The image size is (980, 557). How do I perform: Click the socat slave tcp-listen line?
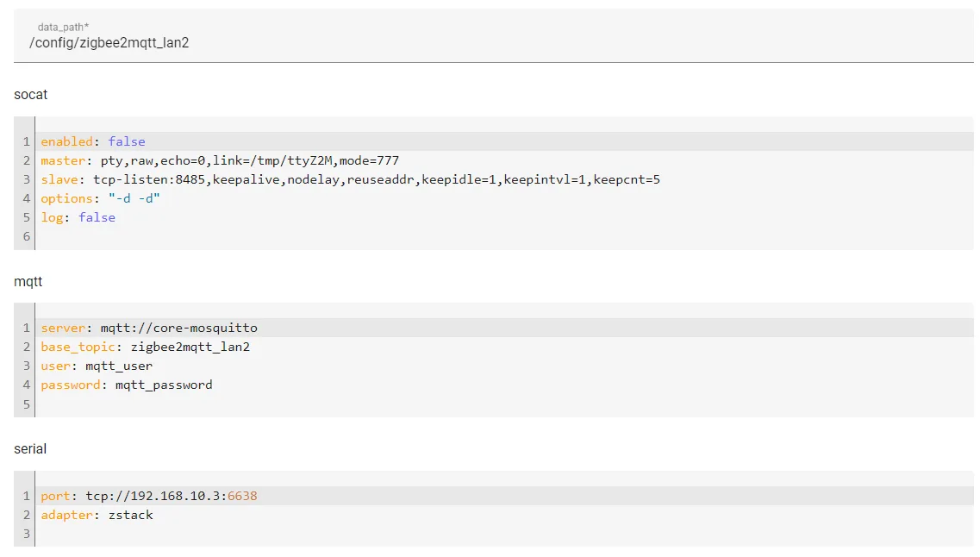[350, 179]
